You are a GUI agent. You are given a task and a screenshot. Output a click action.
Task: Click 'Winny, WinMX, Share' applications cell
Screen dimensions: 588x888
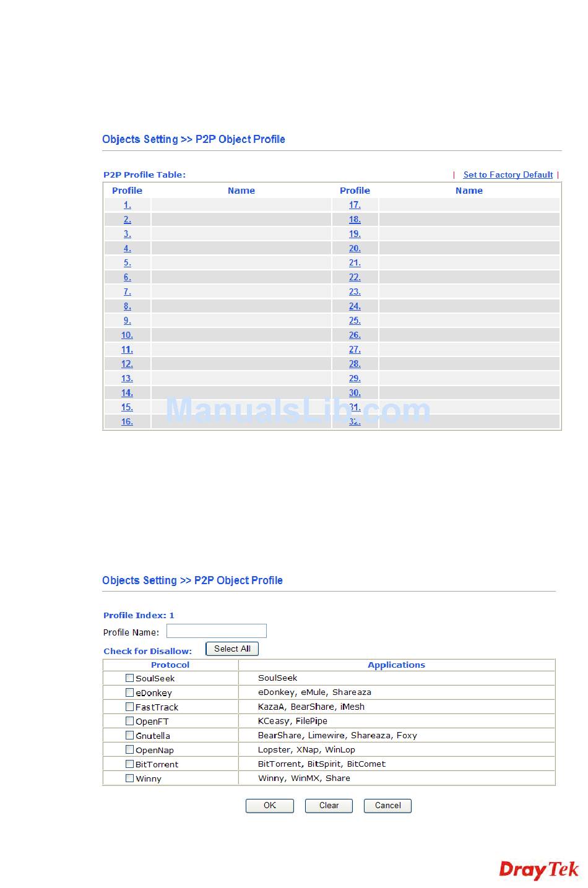coord(397,778)
